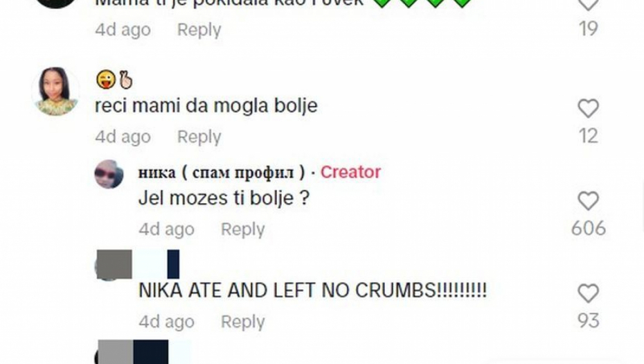Like the "reci mami da mogla bolje" comment
The height and width of the screenshot is (364, 644).
588,109
